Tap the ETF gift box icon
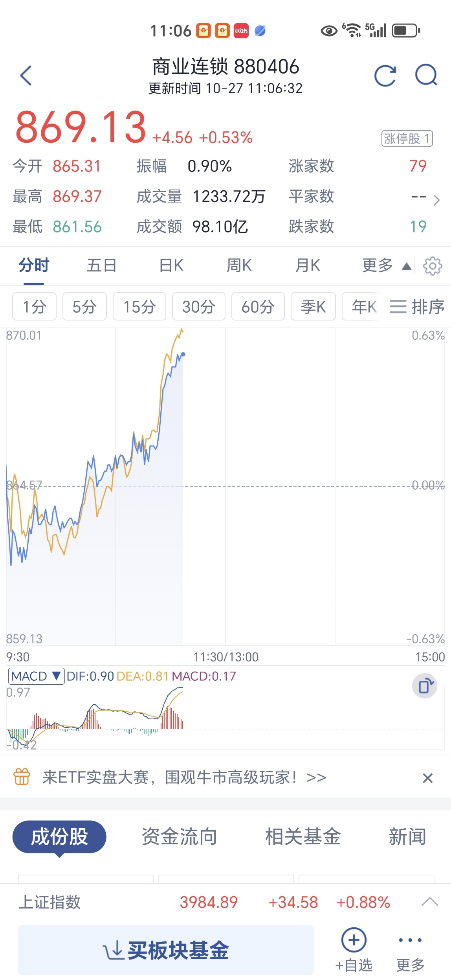Image resolution: width=451 pixels, height=980 pixels. (22, 777)
